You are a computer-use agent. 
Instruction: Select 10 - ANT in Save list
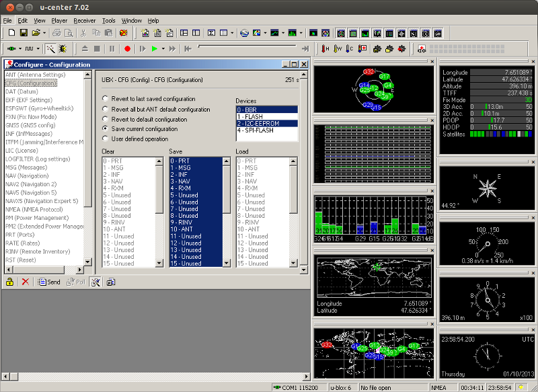point(196,229)
